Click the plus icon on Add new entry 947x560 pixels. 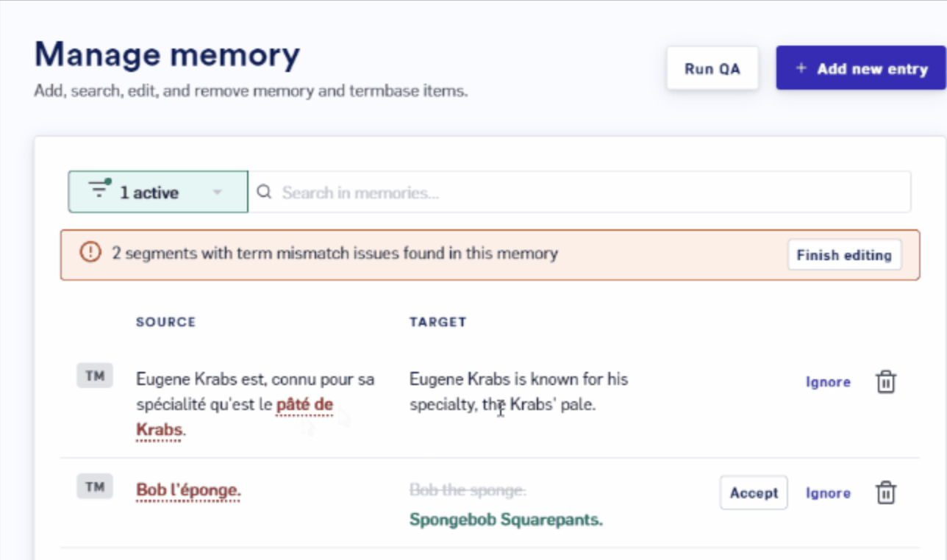801,68
